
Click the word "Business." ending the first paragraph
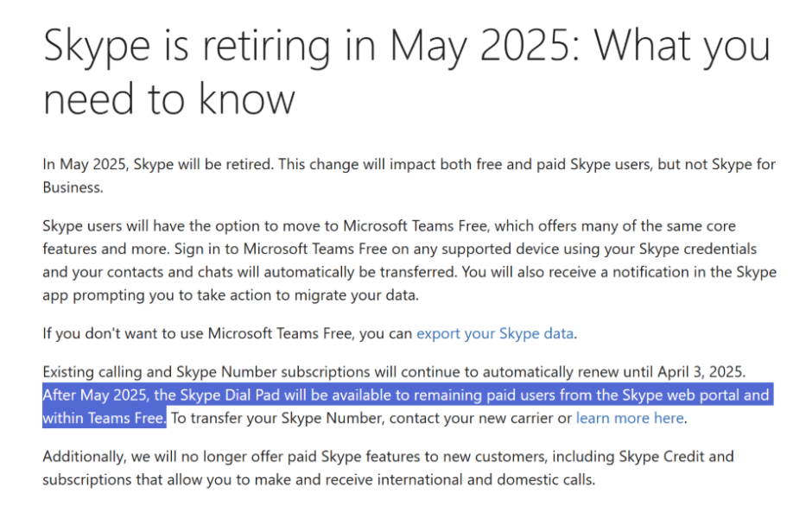[x=73, y=188]
